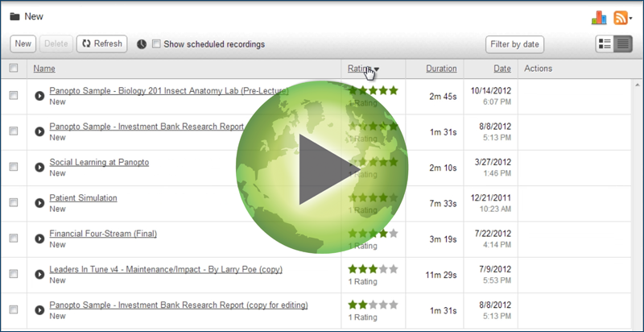The height and width of the screenshot is (332, 644).
Task: Play the Leaders In Tune v4 icon
Action: pos(39,274)
